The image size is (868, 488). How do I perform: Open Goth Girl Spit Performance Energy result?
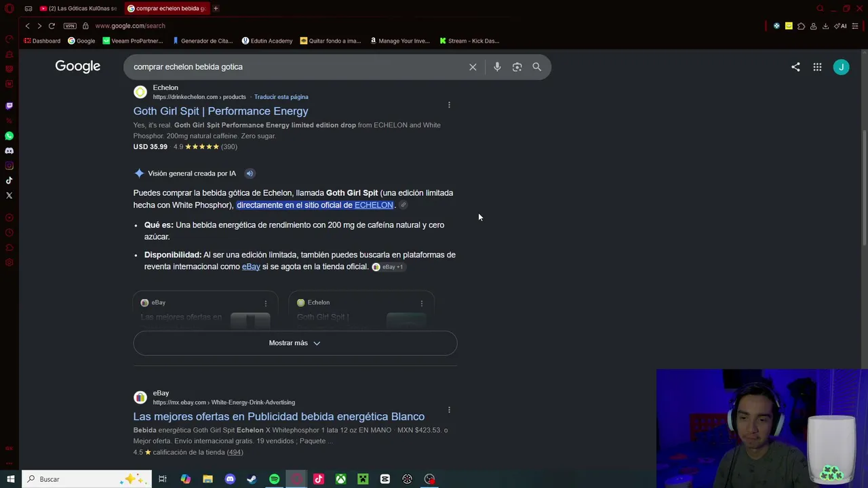pyautogui.click(x=220, y=111)
